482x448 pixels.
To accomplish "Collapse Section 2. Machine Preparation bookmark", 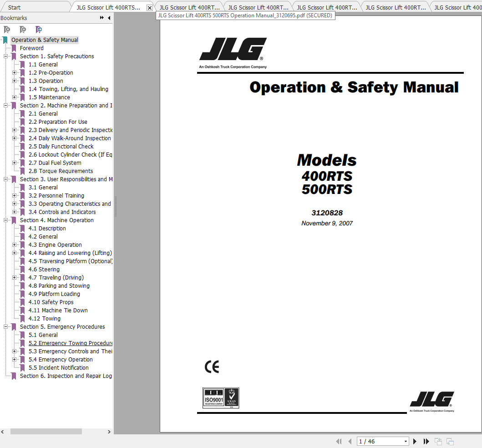I will pos(5,106).
